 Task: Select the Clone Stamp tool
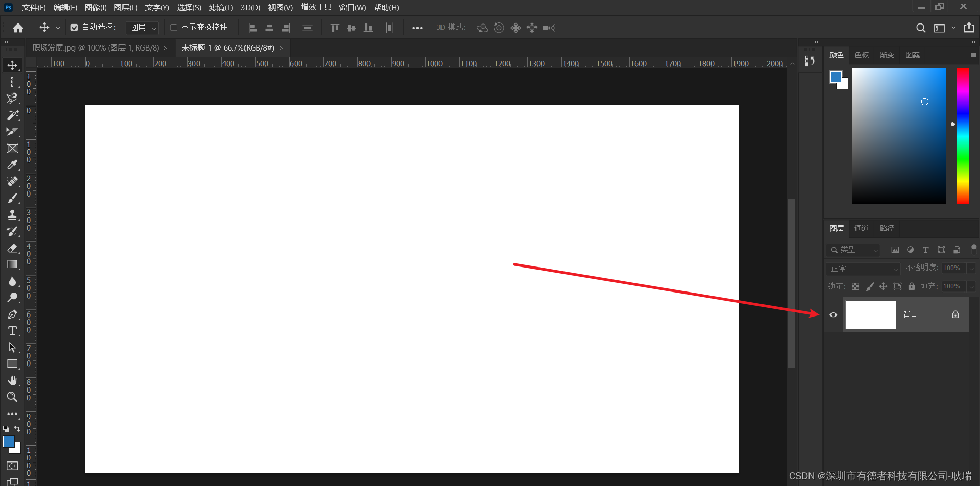[12, 214]
